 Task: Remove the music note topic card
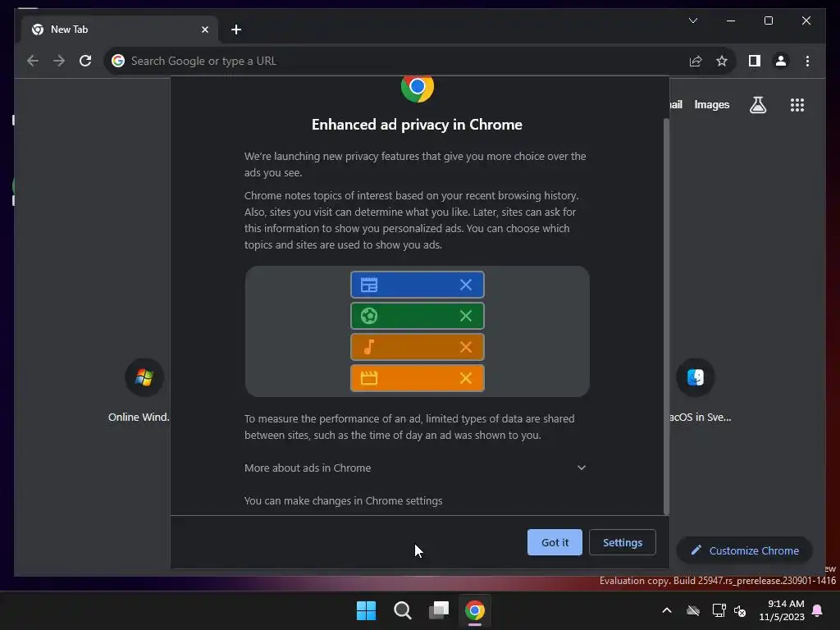tap(466, 347)
